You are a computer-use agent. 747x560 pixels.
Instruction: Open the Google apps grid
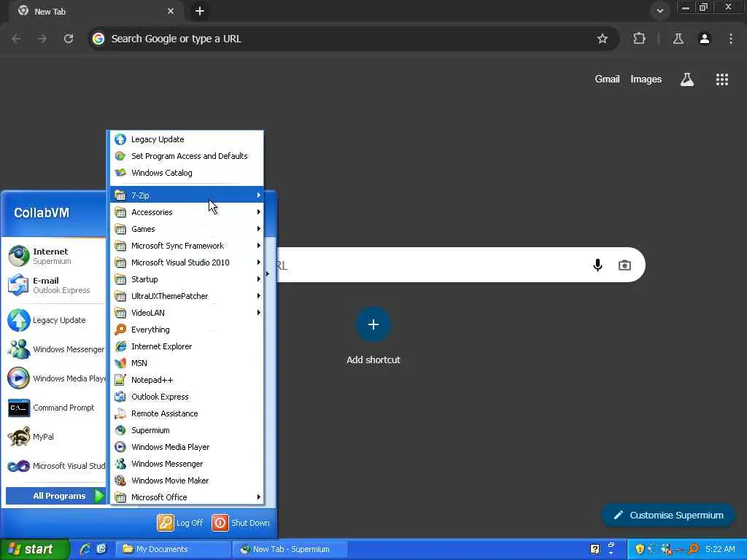click(x=721, y=79)
